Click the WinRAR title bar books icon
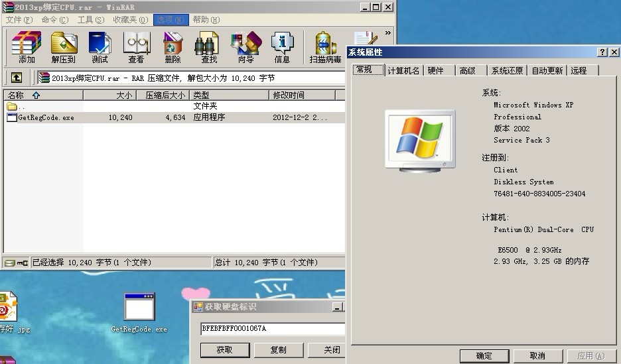 [x=8, y=7]
